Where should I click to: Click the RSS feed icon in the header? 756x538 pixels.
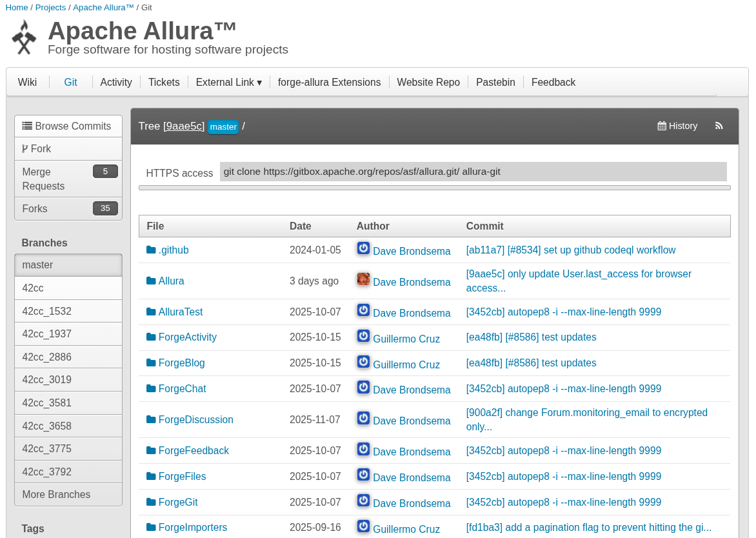point(719,126)
